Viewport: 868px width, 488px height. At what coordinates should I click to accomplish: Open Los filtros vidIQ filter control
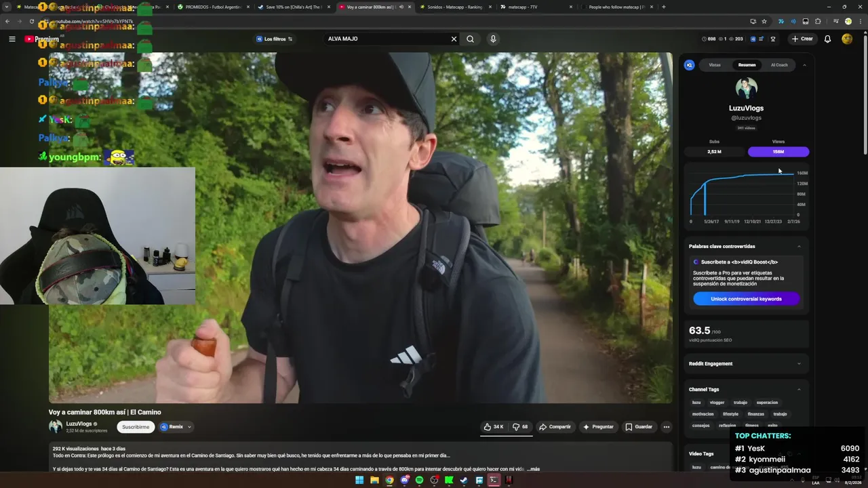275,39
